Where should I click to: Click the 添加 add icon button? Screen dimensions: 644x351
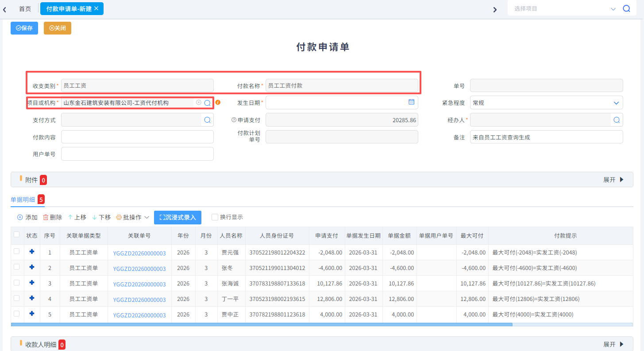[x=27, y=217]
